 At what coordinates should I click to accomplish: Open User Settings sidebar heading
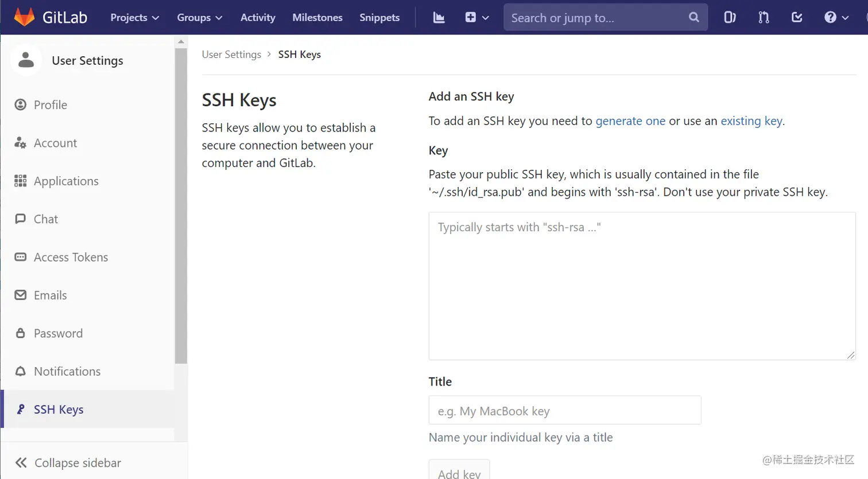[87, 60]
